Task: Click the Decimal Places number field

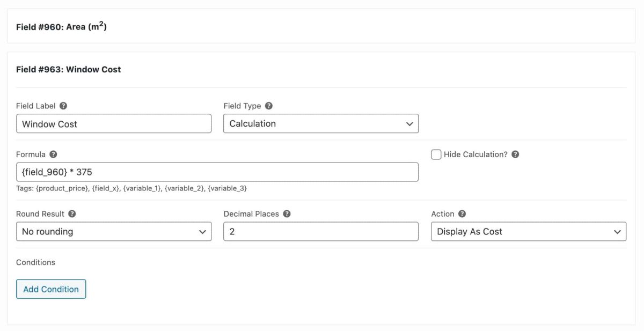Action: [321, 232]
